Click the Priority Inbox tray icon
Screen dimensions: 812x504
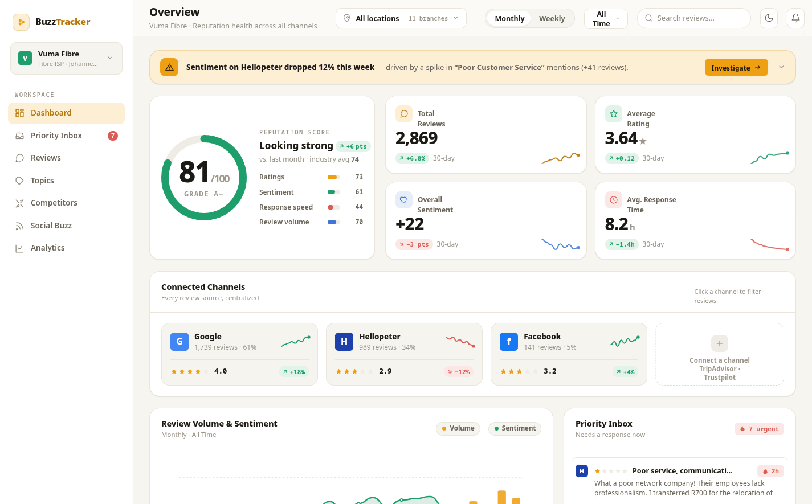click(x=19, y=136)
